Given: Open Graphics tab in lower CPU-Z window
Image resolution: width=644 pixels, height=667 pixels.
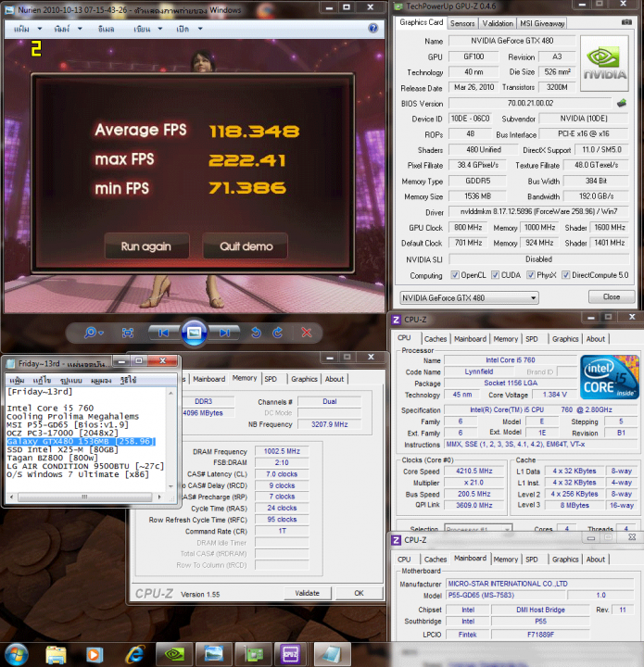Looking at the screenshot, I should coord(565,560).
